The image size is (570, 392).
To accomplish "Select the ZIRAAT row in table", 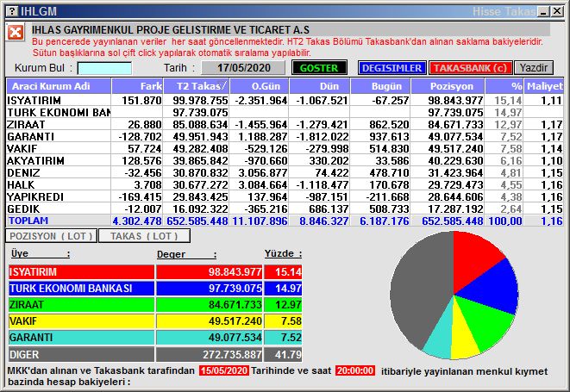I will click(285, 124).
